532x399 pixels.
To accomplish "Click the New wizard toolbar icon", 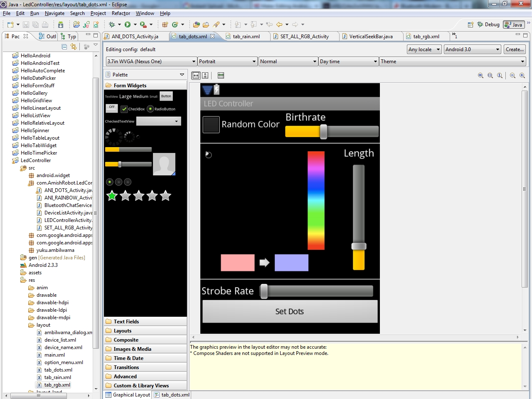I will [x=10, y=25].
